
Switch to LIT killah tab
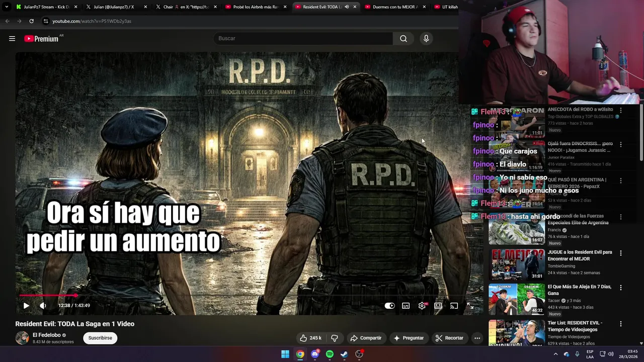click(446, 7)
